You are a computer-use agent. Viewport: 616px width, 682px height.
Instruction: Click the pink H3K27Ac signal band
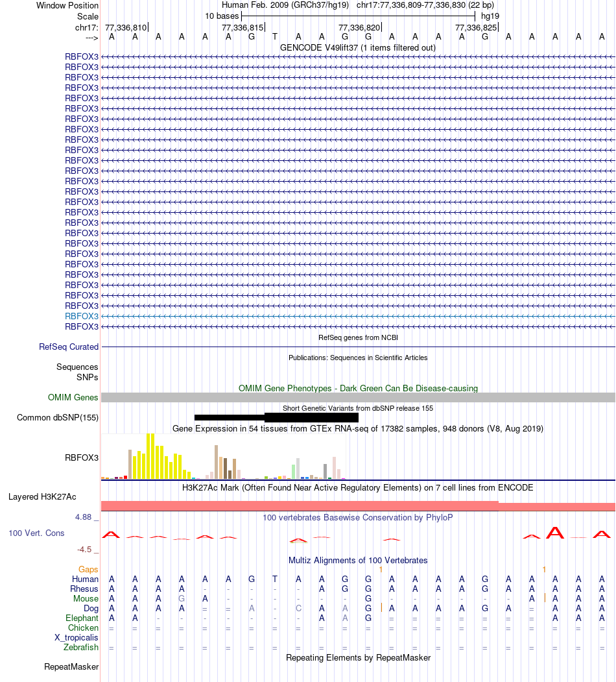click(x=358, y=506)
